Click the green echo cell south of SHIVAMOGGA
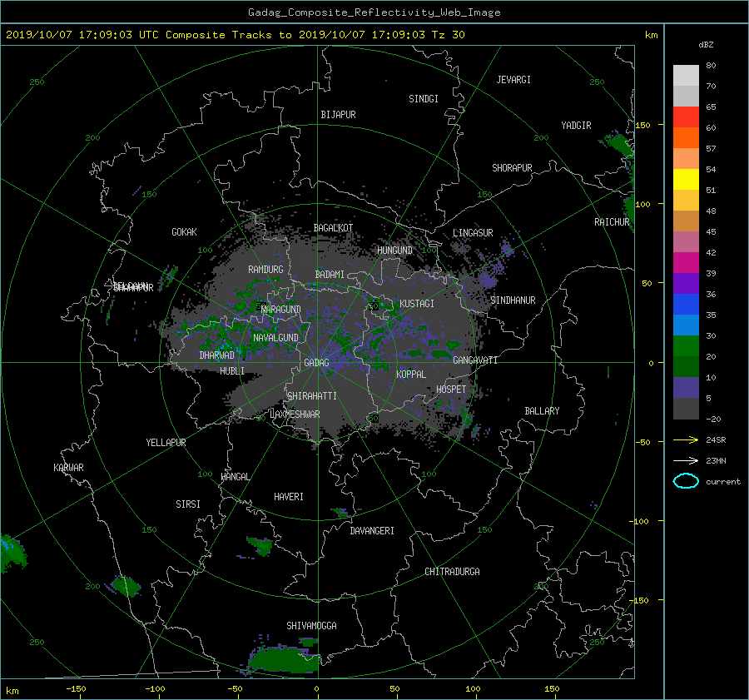The image size is (749, 700). [284, 659]
